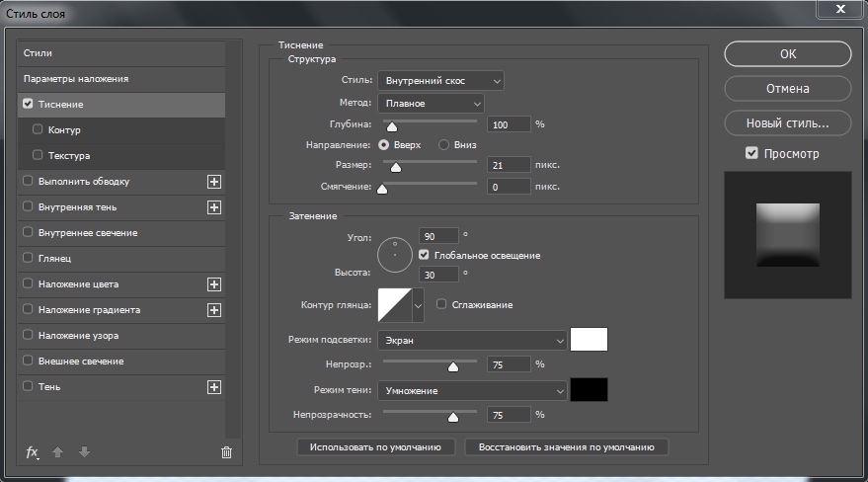Add another color overlay with plus icon beside Наложение цвета

tap(214, 284)
